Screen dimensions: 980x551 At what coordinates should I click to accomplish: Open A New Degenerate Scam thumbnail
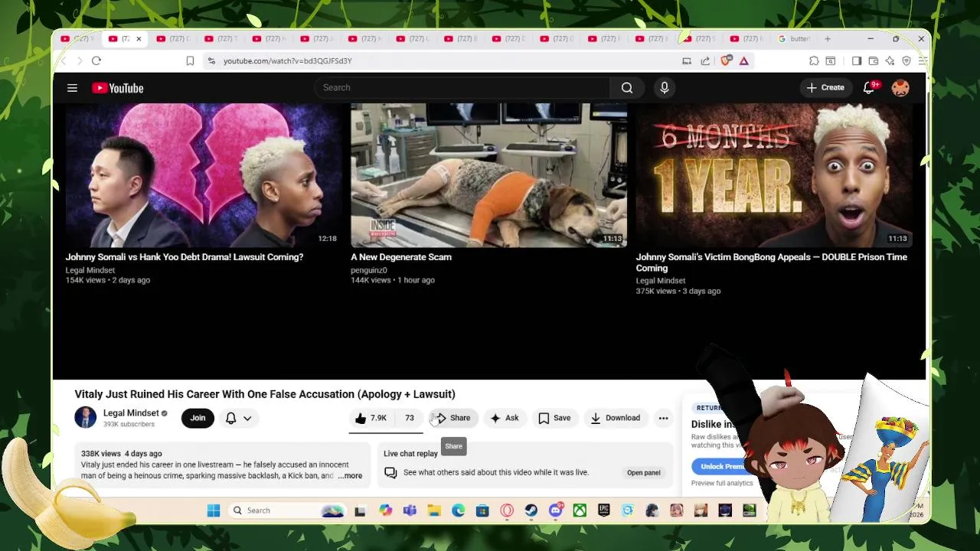pyautogui.click(x=488, y=175)
